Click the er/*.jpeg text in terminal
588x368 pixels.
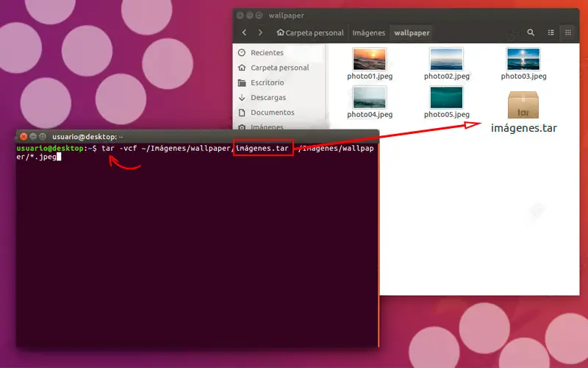pyautogui.click(x=36, y=157)
